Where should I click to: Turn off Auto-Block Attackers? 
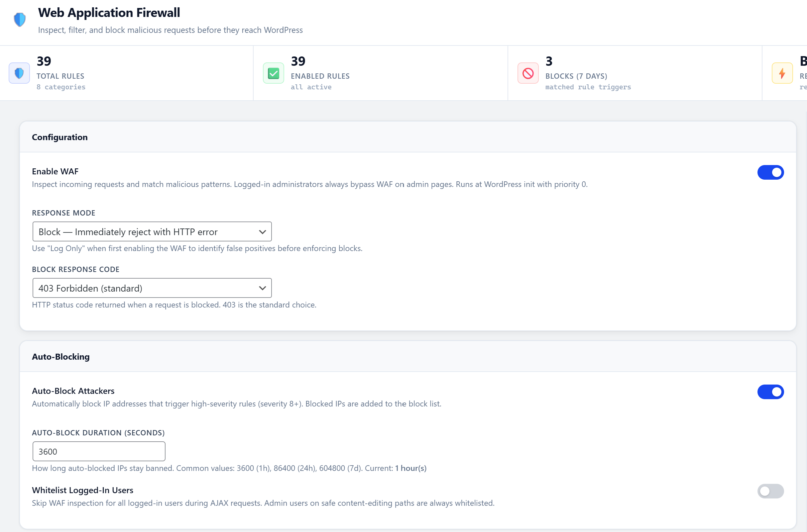point(770,392)
